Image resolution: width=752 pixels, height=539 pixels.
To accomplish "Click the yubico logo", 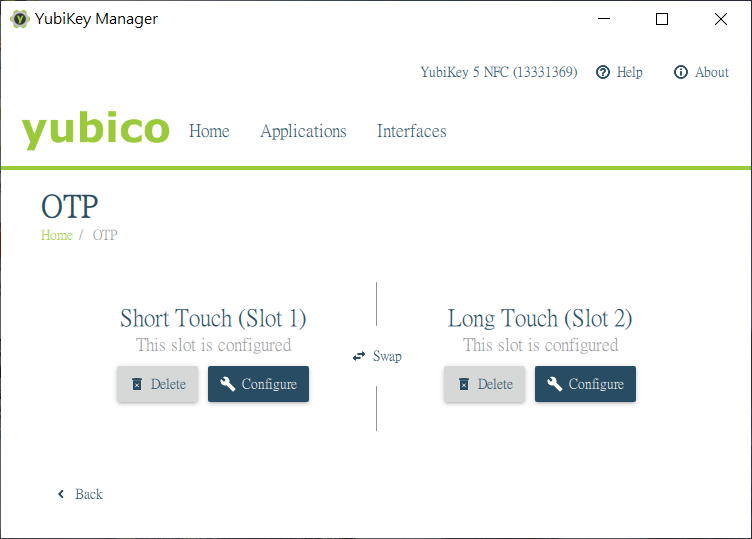I will (x=95, y=130).
